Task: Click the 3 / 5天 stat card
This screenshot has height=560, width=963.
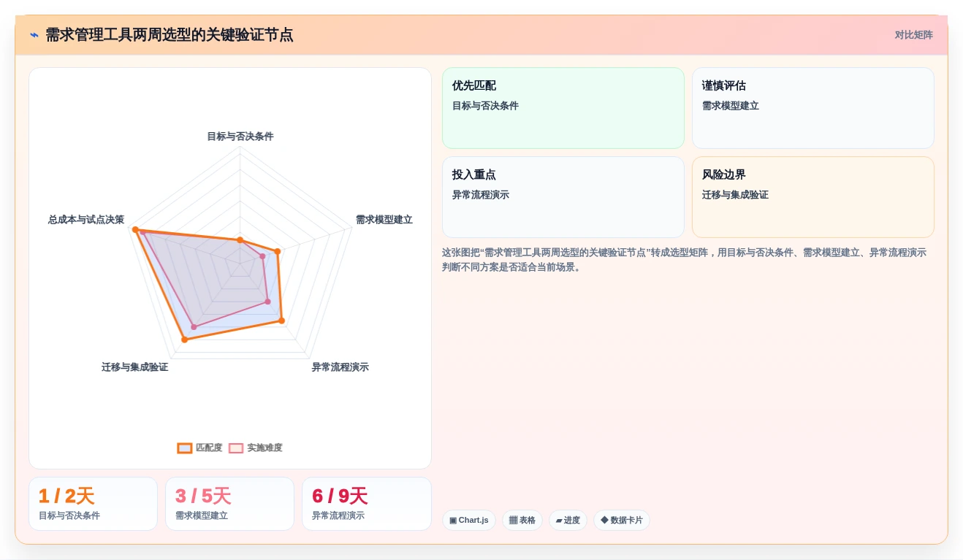Action: point(229,504)
